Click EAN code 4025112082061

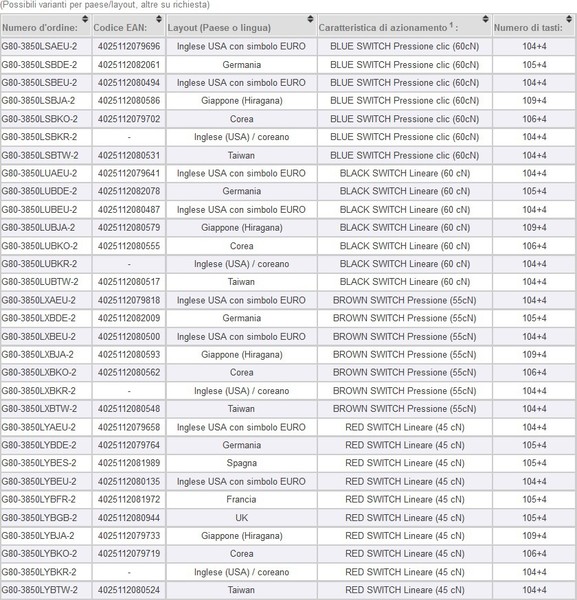pos(129,65)
